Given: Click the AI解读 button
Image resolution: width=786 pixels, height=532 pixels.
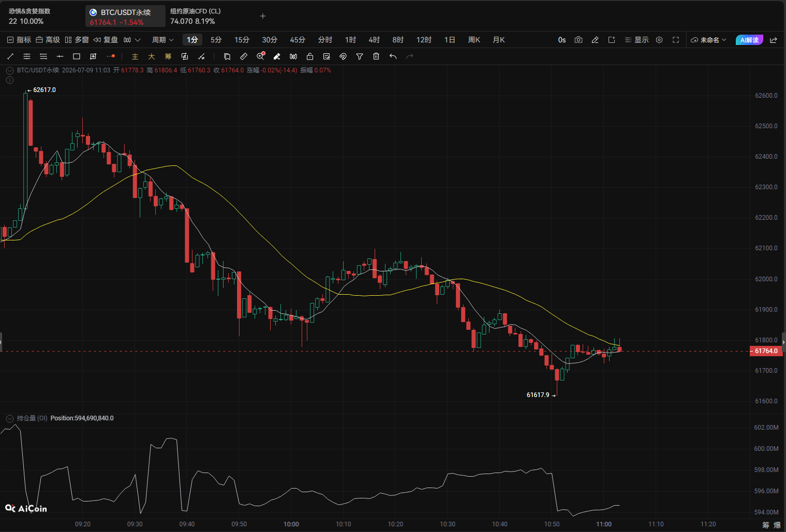Looking at the screenshot, I should tap(749, 40).
